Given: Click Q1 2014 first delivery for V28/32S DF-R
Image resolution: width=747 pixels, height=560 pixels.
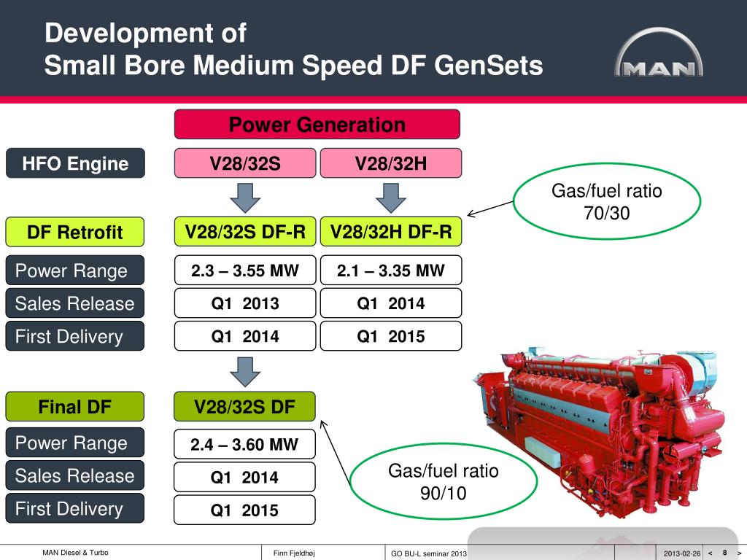Looking at the screenshot, I should click(245, 336).
